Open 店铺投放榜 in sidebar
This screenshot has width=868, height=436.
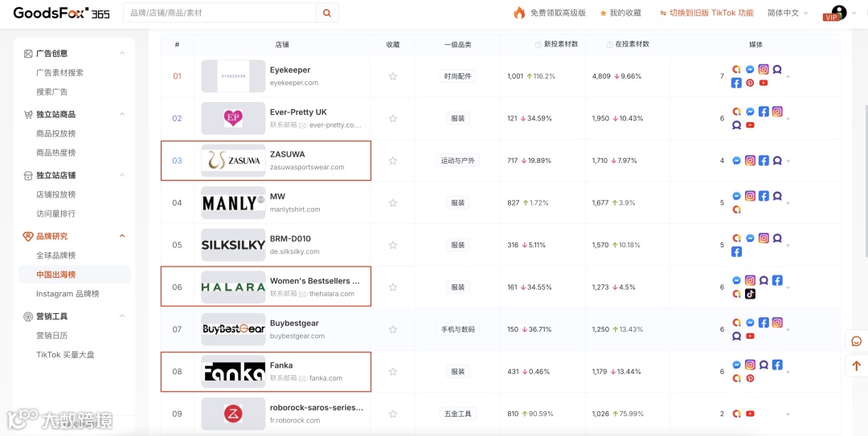[56, 194]
